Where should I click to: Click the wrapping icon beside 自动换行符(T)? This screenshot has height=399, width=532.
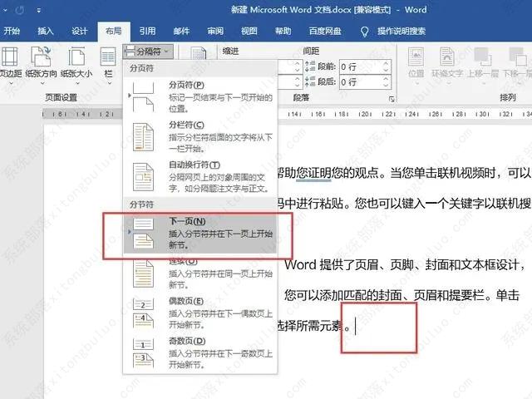point(143,177)
